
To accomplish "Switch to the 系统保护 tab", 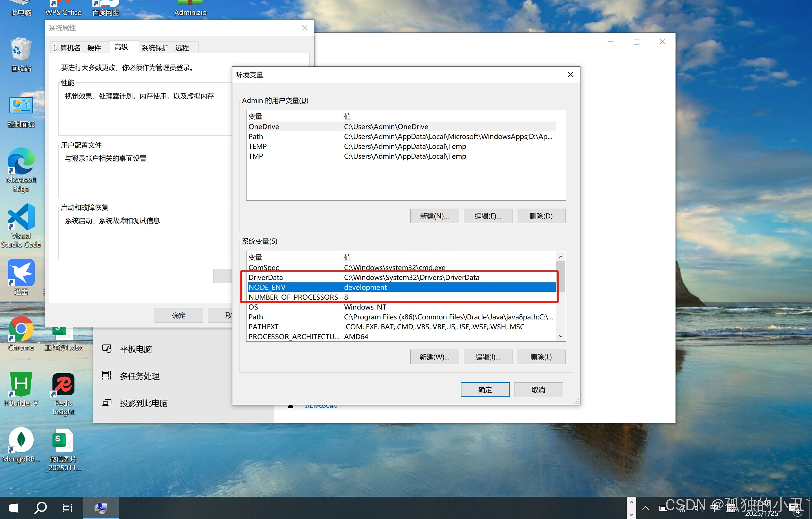I will pyautogui.click(x=155, y=48).
